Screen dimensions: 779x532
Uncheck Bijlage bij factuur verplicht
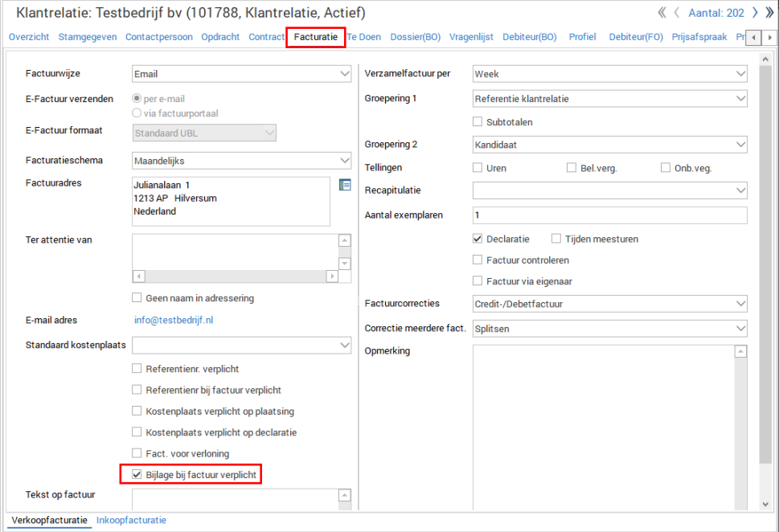137,475
